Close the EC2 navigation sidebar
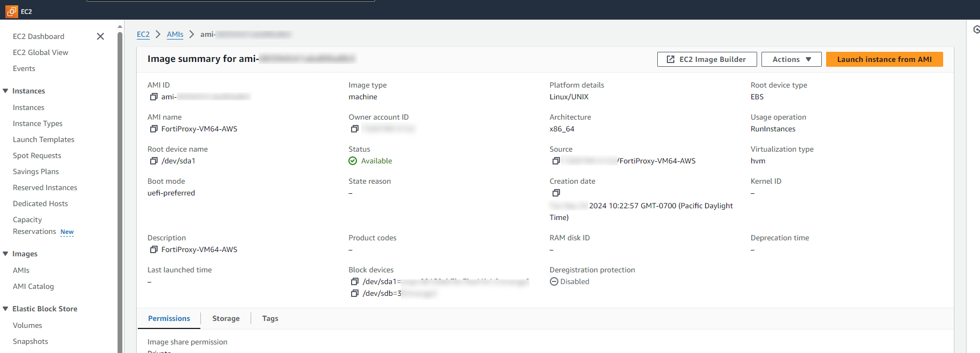 click(x=100, y=36)
